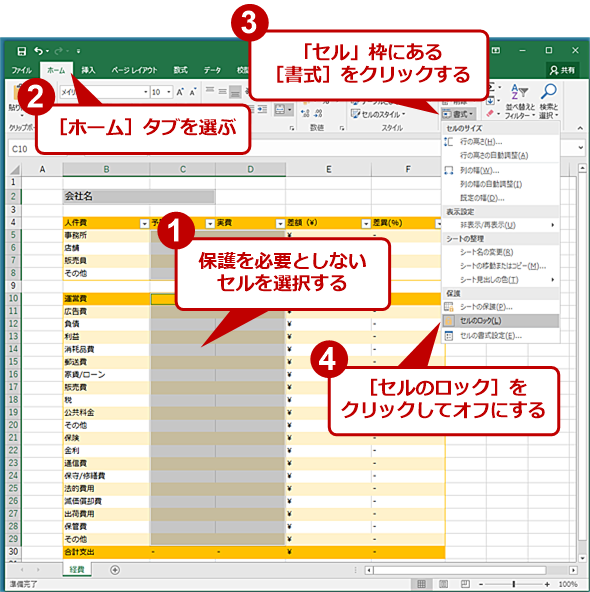Click the Undo arrow icon

(x=39, y=51)
